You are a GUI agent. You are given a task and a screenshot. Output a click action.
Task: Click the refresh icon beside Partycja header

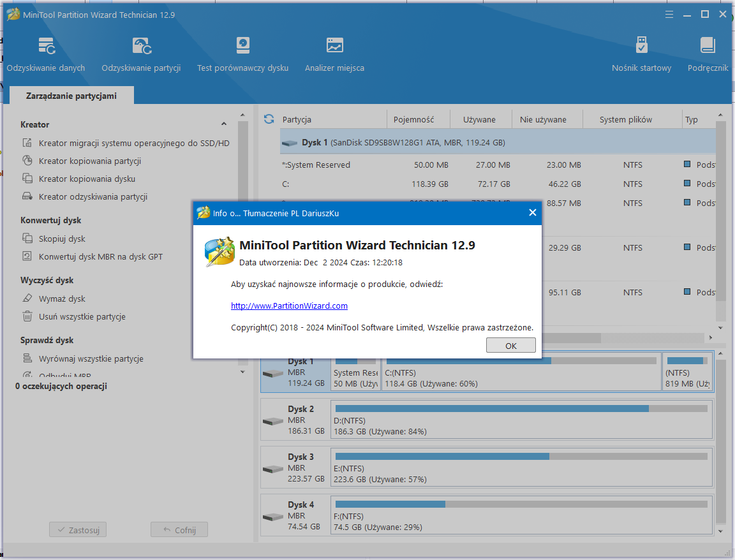[x=269, y=119]
